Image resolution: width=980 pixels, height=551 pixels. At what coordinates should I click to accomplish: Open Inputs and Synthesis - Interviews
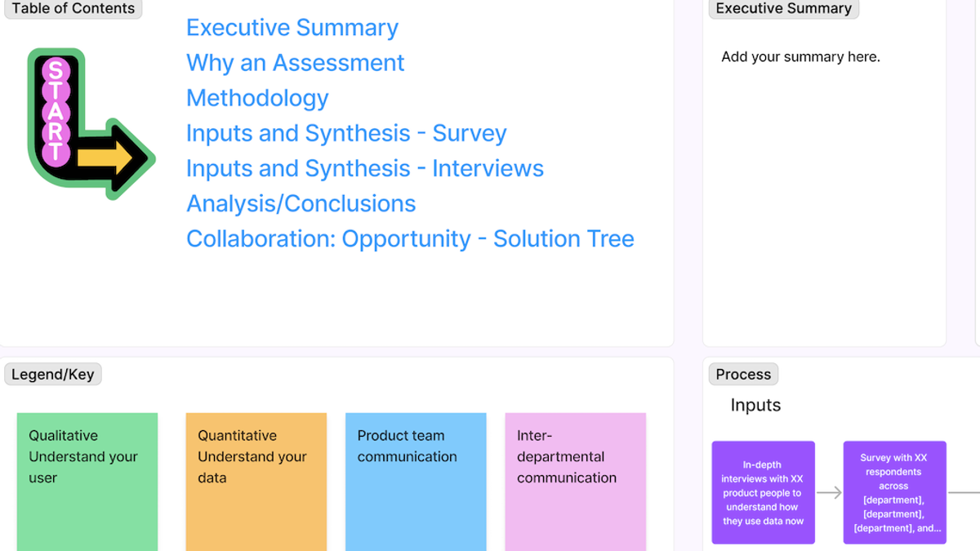click(x=365, y=168)
